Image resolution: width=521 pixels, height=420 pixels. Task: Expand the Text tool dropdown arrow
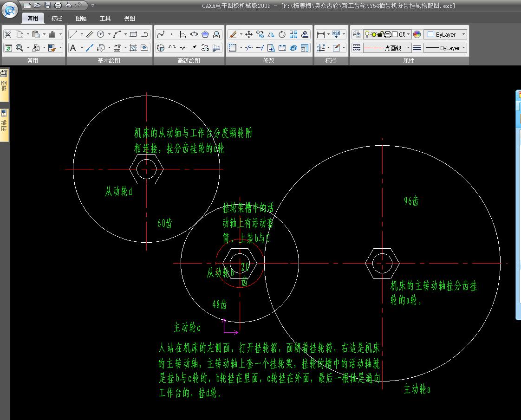tap(81, 48)
